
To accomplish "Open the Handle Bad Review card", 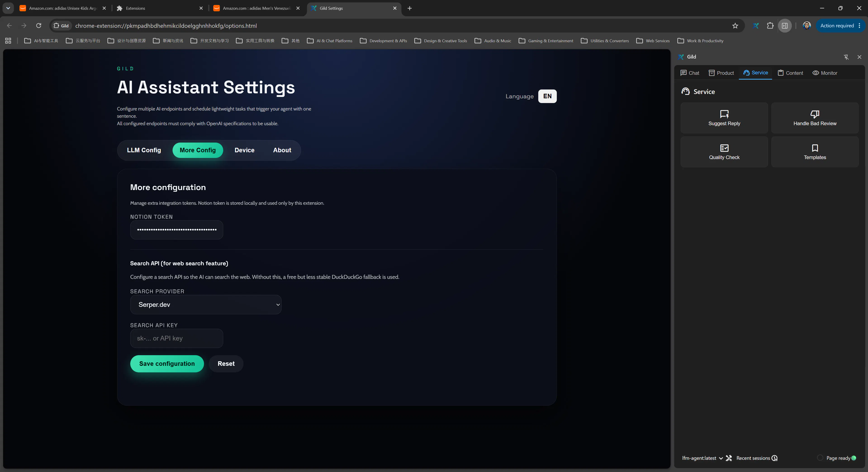I will pos(814,118).
